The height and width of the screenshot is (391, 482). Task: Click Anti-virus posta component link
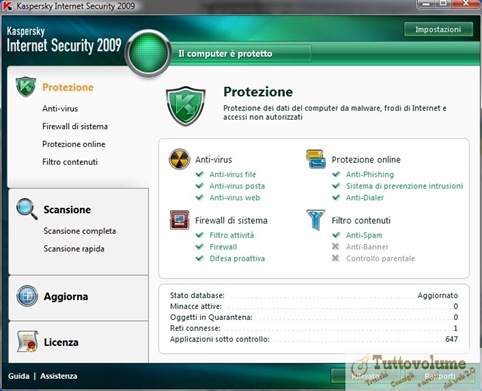[x=237, y=186]
